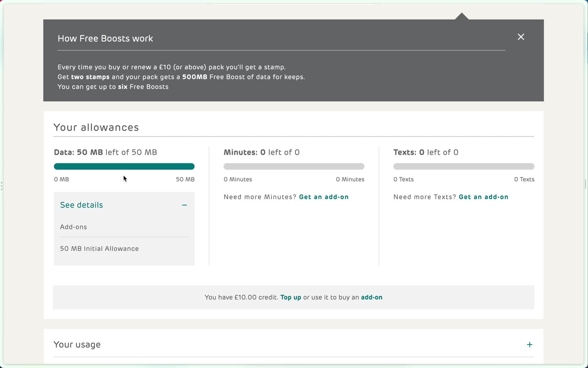The height and width of the screenshot is (368, 588).
Task: Click the Minutes allowance progress bar
Action: tap(294, 167)
